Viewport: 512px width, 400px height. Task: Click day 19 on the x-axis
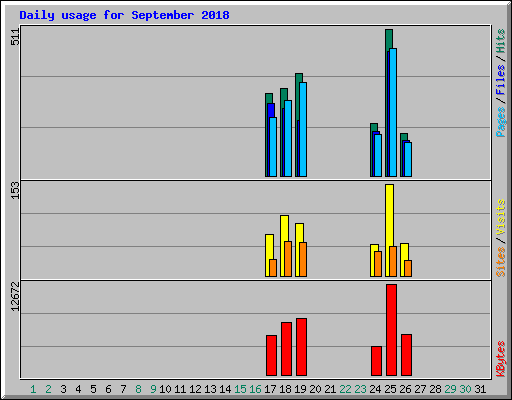click(x=300, y=389)
